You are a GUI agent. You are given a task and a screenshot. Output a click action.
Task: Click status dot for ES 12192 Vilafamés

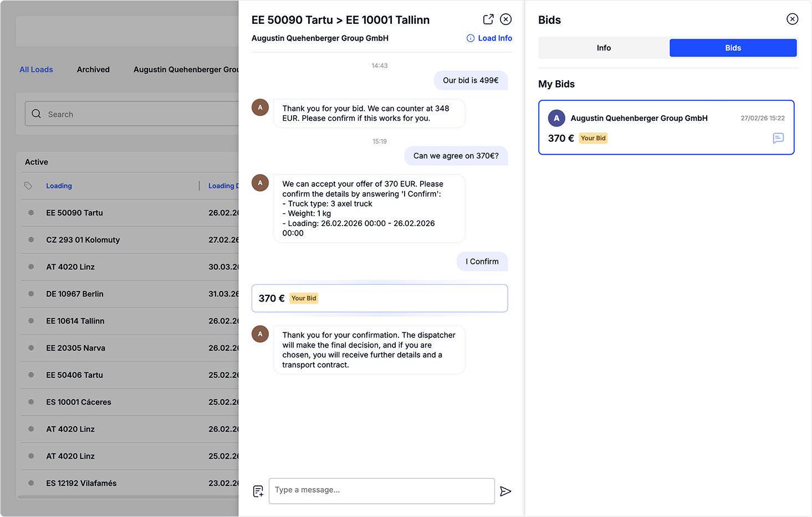[x=31, y=483]
